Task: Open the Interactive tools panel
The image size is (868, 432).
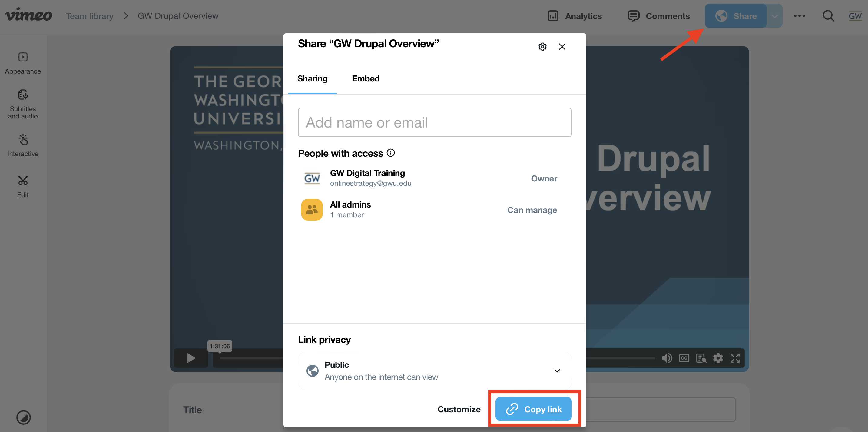Action: [23, 145]
